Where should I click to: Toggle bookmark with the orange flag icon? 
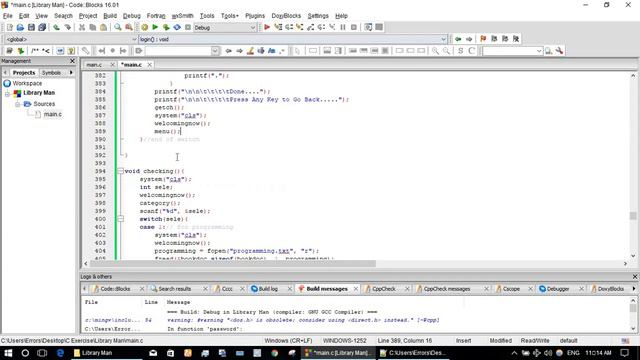coord(483,39)
